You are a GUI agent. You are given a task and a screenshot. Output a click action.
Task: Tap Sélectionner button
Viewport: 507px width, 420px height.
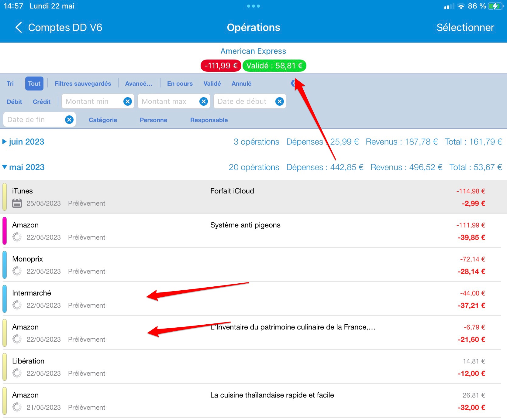pos(465,27)
